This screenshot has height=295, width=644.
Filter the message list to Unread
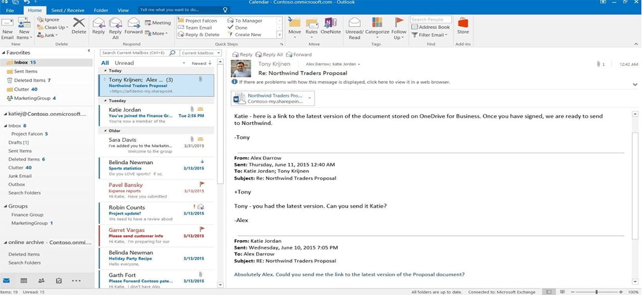tap(124, 63)
